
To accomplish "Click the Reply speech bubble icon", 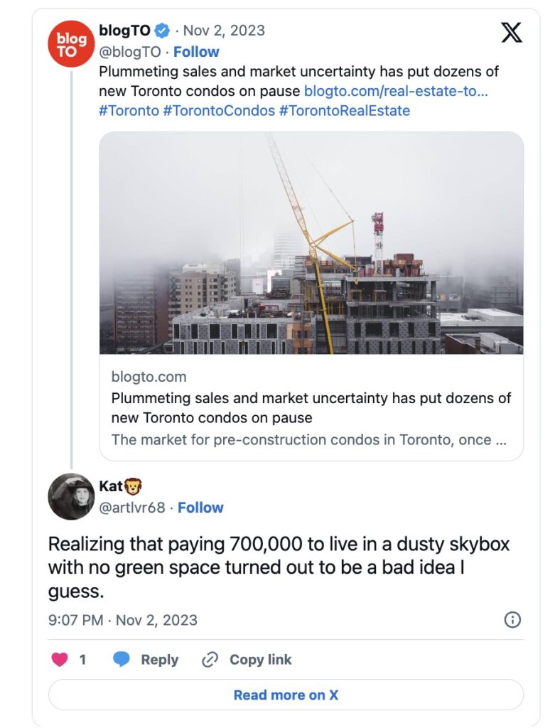I will [x=122, y=660].
